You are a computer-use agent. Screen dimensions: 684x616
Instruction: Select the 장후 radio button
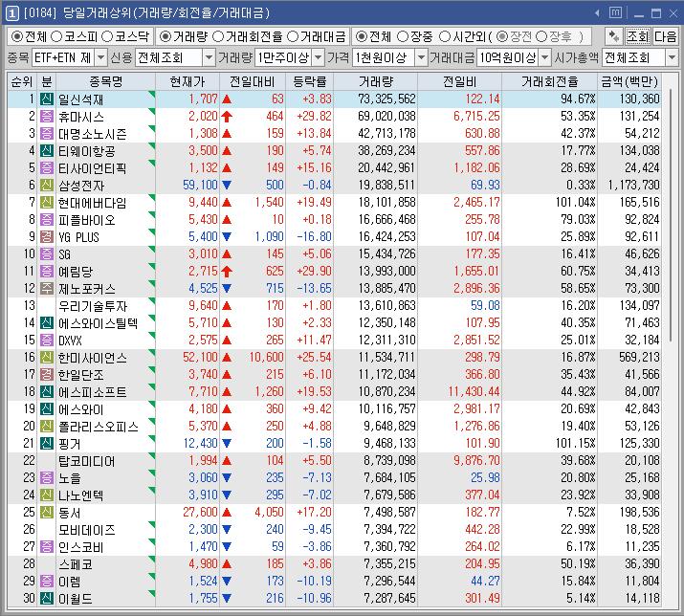pyautogui.click(x=541, y=36)
